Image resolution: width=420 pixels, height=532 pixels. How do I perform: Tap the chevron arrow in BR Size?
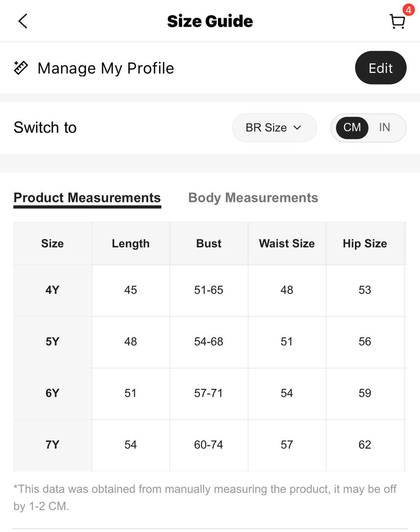297,128
